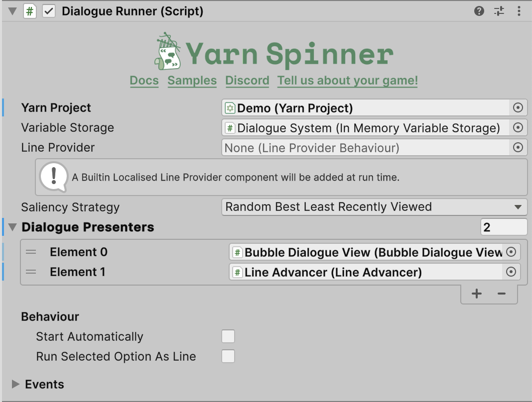
Task: Open the Discord link
Action: pyautogui.click(x=247, y=81)
